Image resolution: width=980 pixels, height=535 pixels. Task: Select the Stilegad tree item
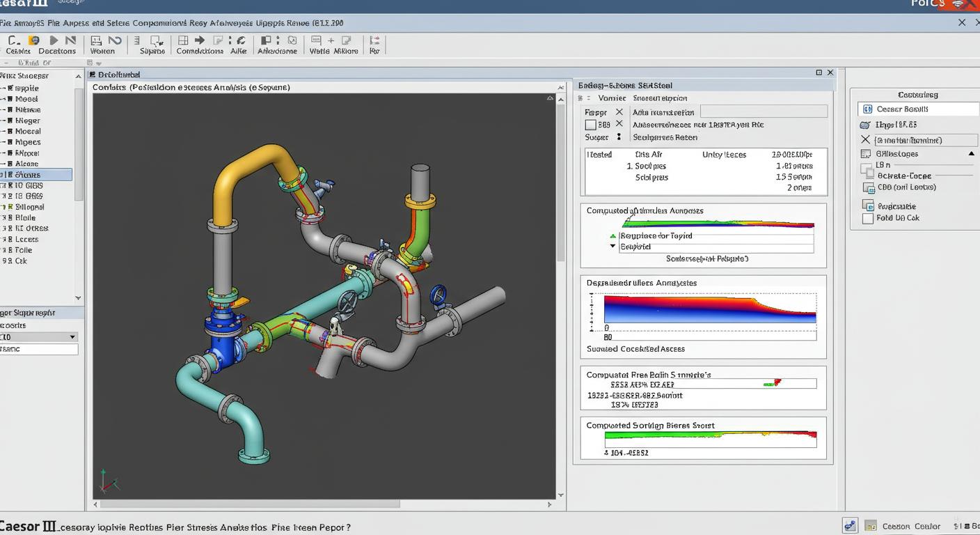coord(29,207)
